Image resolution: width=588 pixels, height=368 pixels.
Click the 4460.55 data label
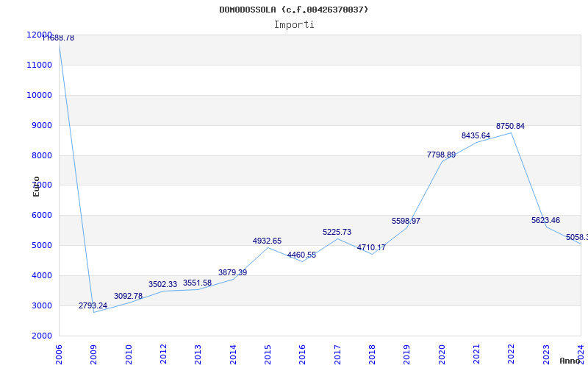pos(301,255)
